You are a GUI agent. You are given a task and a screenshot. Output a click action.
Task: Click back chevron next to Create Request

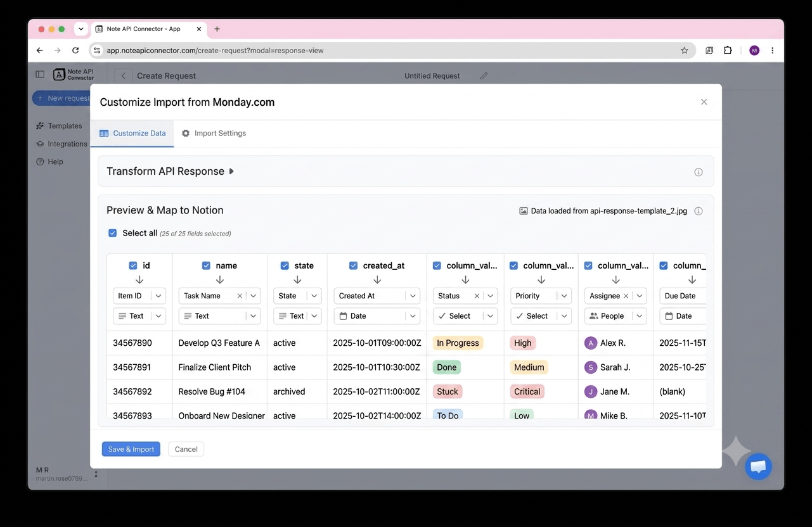[124, 76]
